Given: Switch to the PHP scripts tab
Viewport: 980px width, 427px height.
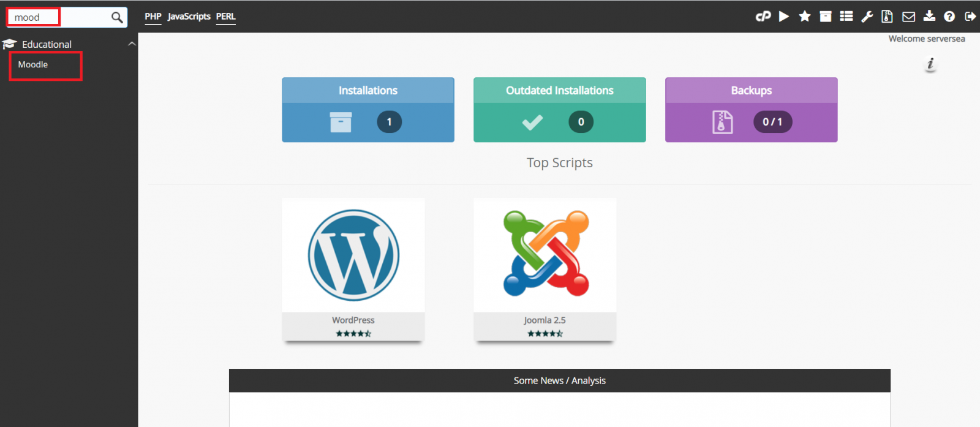Looking at the screenshot, I should click(x=153, y=17).
